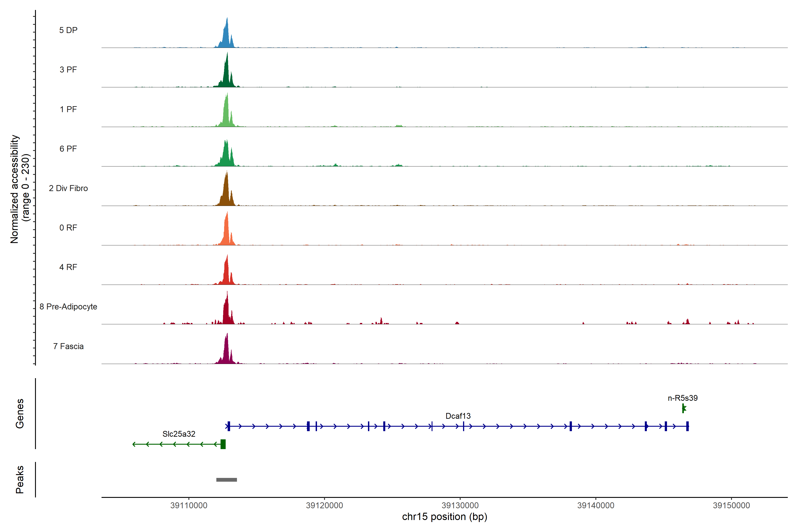Click the gray peak region bar
This screenshot has height=532, width=798.
pyautogui.click(x=227, y=479)
